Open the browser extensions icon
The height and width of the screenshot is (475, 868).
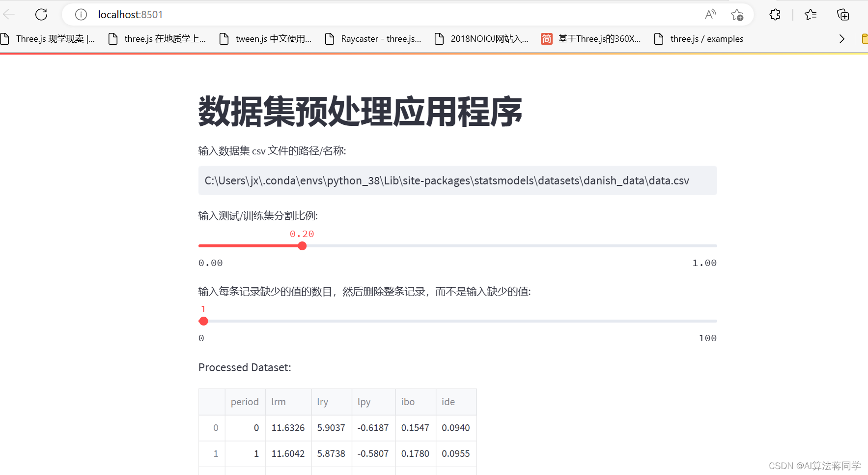click(775, 15)
